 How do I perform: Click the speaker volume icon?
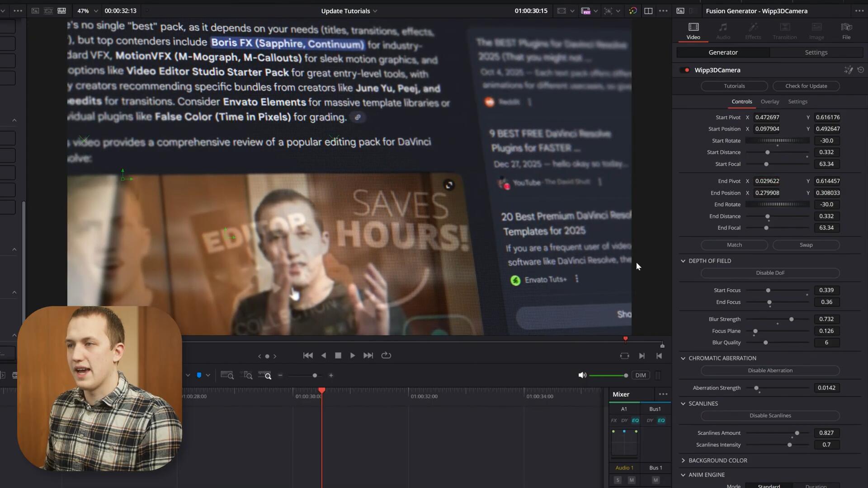(582, 375)
